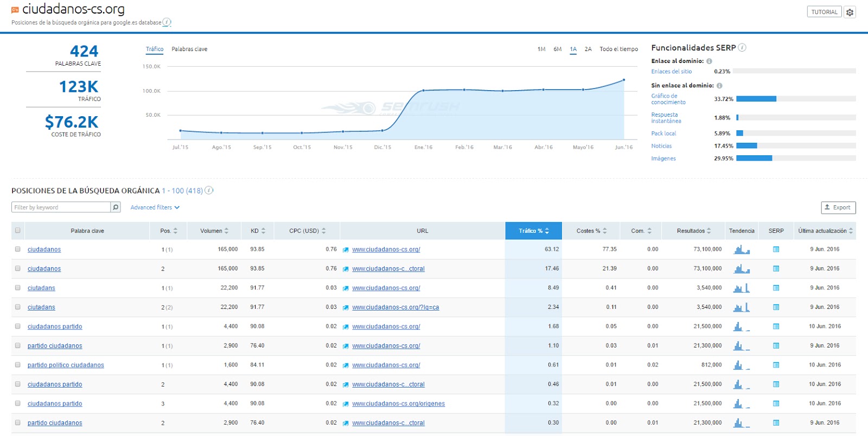Open the Enlaces del sitio link
Viewport: 868px width, 436px height.
click(x=672, y=72)
